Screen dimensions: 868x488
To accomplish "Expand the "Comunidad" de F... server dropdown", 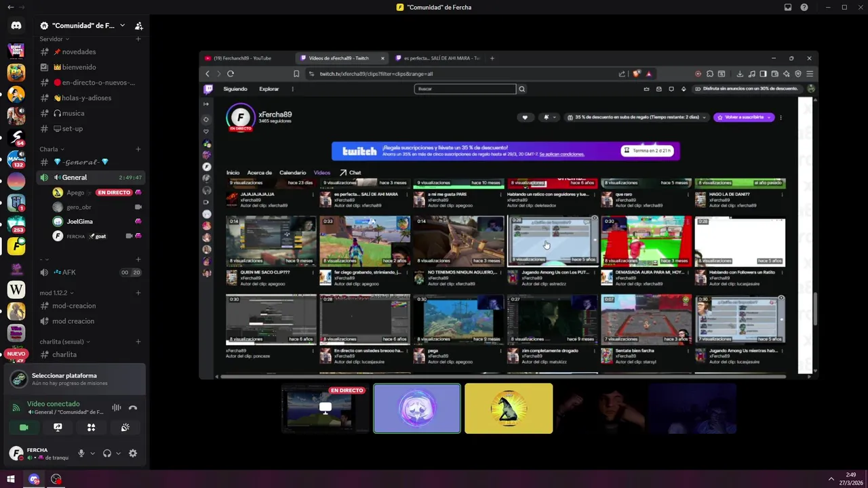I will (x=122, y=26).
